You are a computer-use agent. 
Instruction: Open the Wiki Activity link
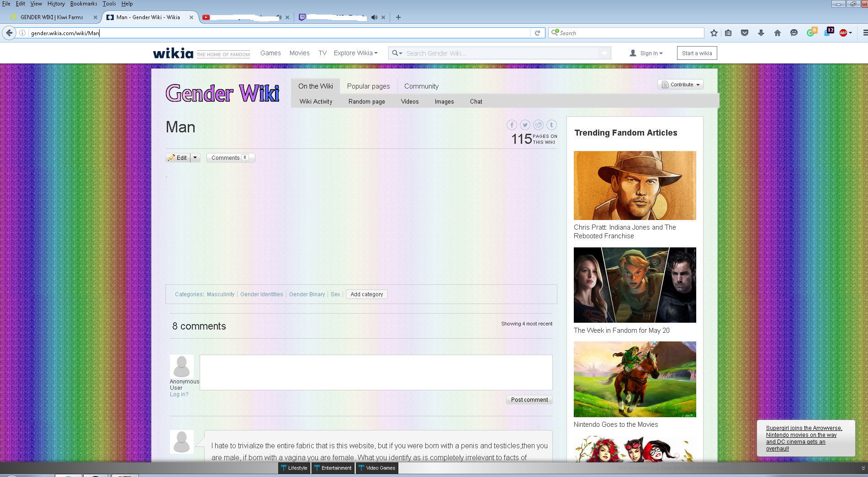click(x=316, y=101)
